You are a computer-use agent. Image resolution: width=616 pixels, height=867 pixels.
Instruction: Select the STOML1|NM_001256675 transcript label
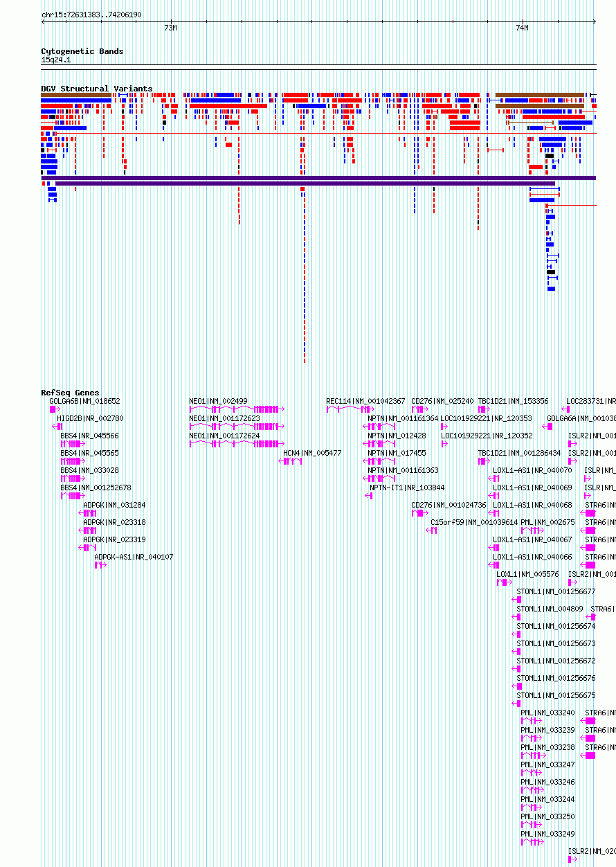coord(556,695)
